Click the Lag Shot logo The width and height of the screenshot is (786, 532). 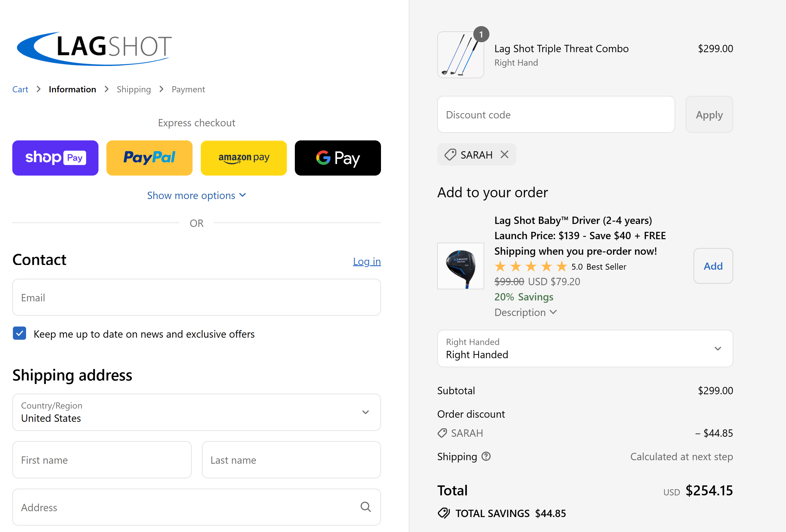(x=94, y=48)
